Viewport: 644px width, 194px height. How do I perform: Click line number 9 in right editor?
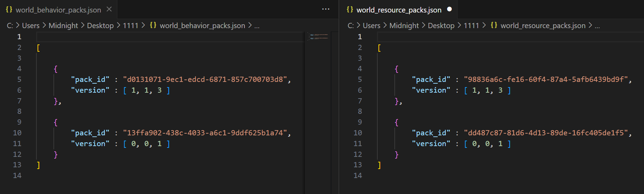[x=360, y=122]
